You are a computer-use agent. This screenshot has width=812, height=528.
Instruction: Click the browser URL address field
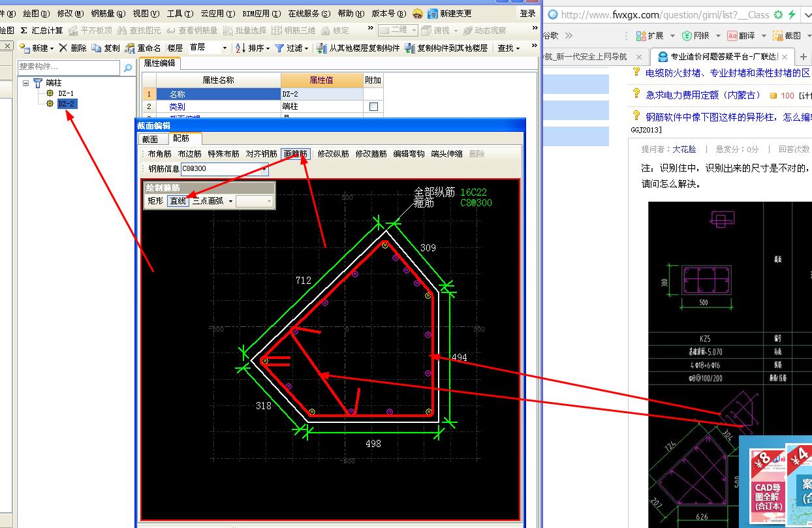tap(664, 14)
